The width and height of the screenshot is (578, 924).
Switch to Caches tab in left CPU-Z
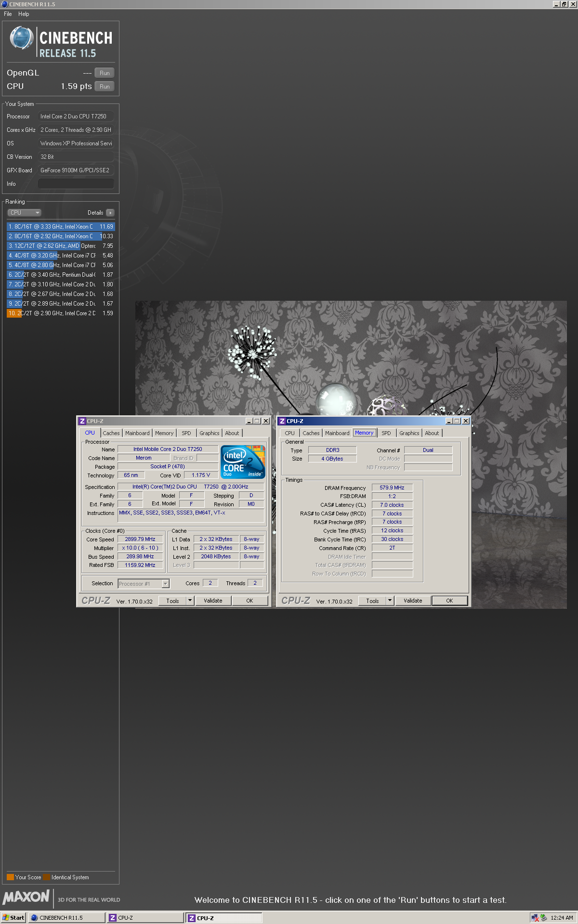(111, 433)
